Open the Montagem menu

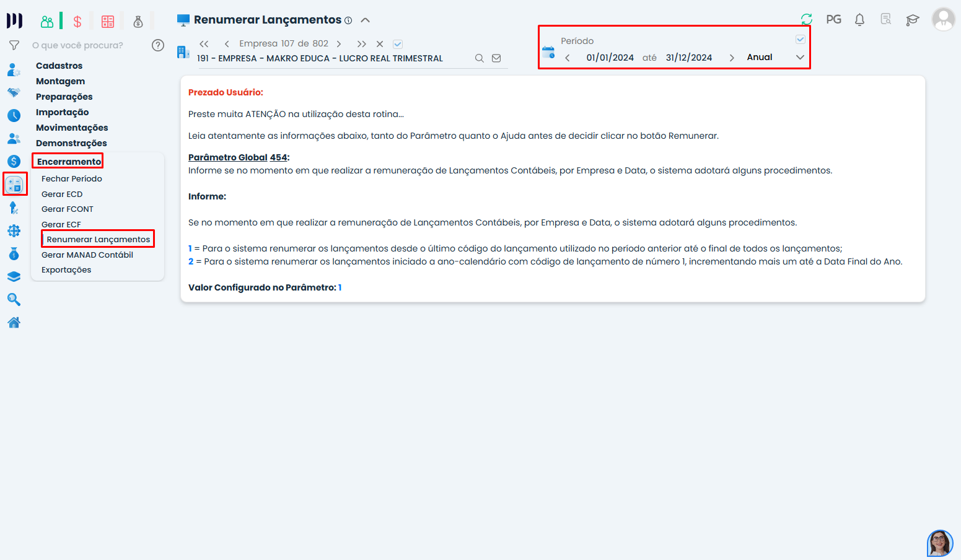pos(61,81)
